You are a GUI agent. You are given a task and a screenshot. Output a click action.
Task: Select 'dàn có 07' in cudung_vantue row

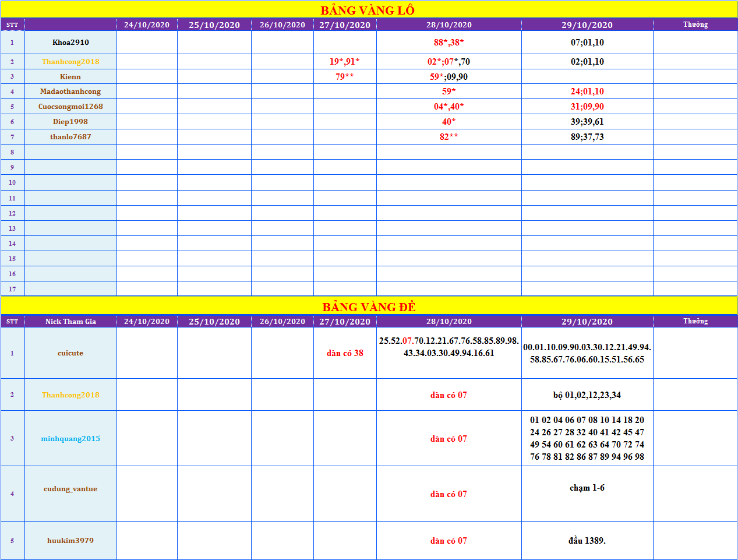pyautogui.click(x=449, y=494)
